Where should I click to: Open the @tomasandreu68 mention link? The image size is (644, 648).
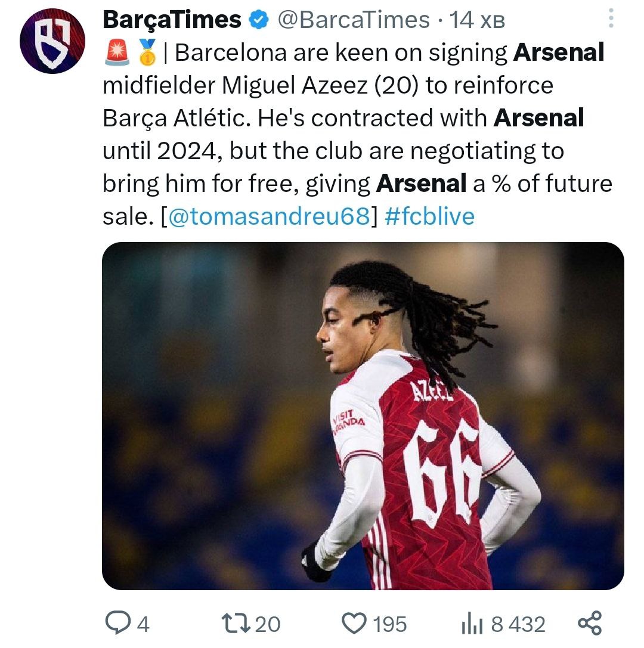coord(269,216)
